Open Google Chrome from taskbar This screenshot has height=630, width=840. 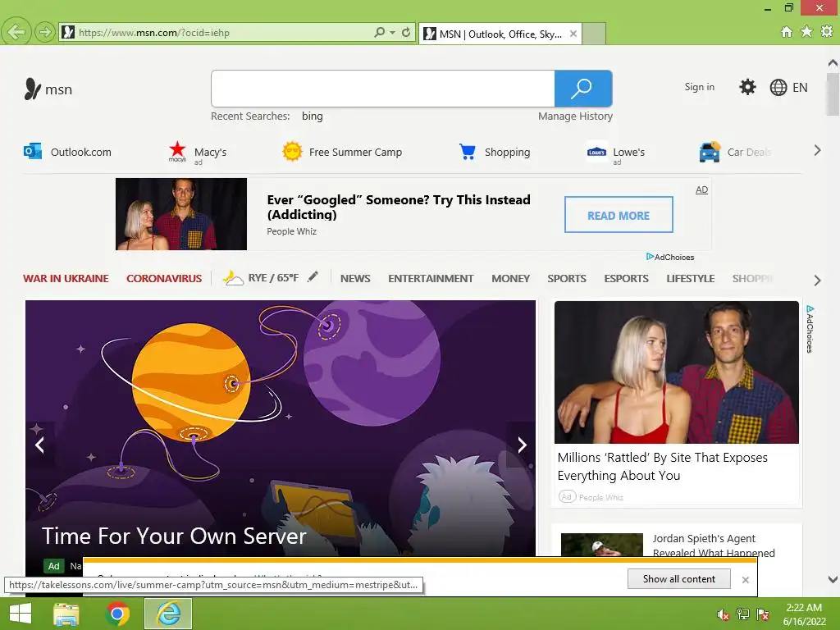(117, 614)
